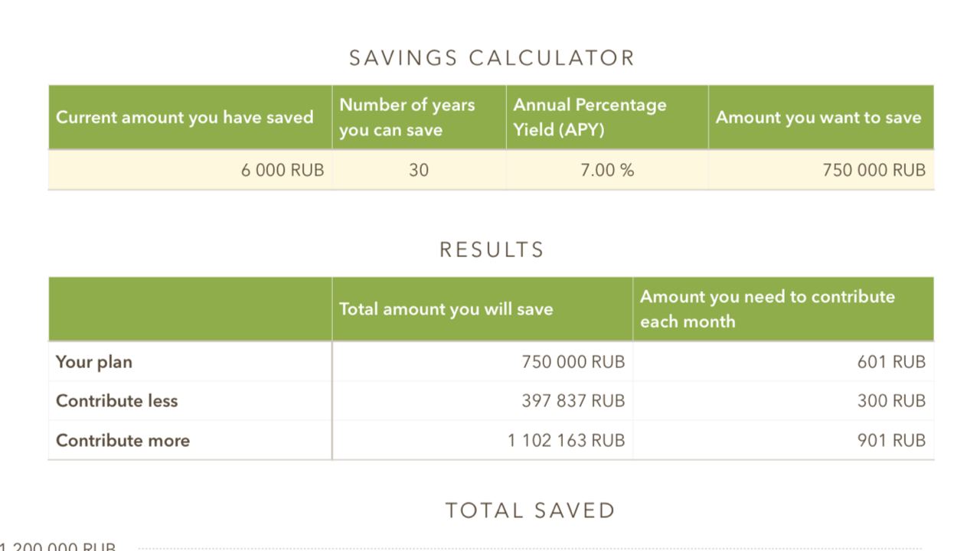Viewport: 980px width, 551px height.
Task: Click the Total Saved chart title
Action: (531, 510)
